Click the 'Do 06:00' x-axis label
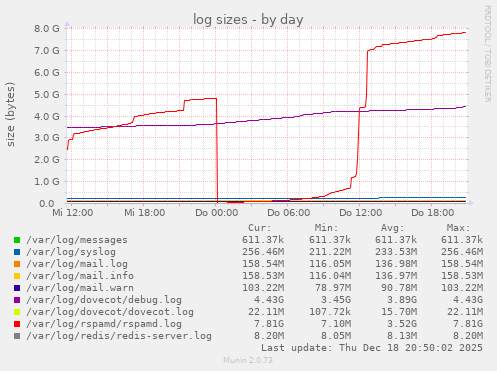Screen dimensions: 497x371 289,213
